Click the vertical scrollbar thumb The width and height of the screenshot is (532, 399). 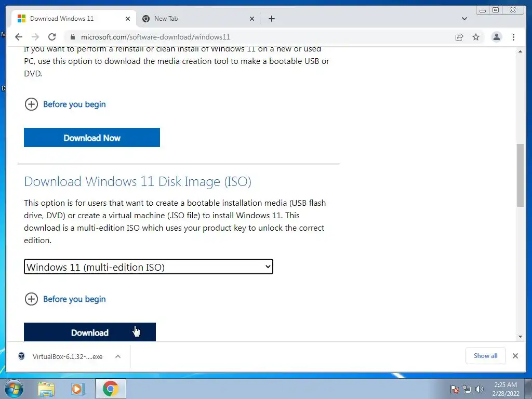click(x=520, y=175)
